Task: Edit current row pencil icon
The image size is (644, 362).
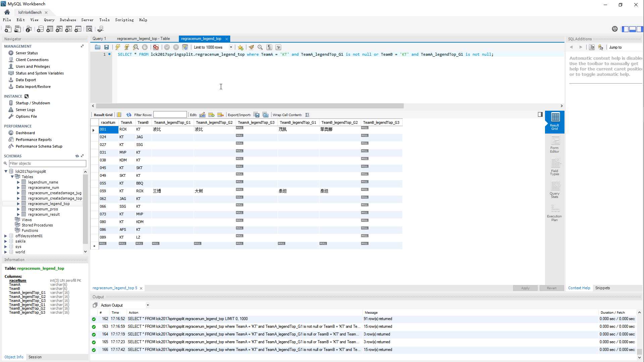Action: [202, 115]
